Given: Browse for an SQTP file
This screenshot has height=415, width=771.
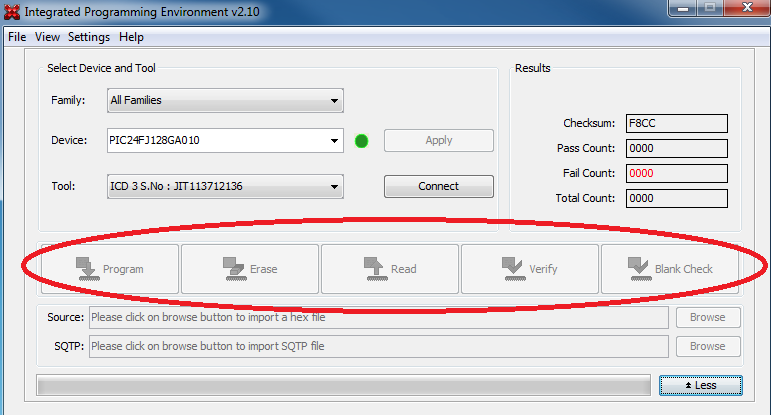Looking at the screenshot, I should click(x=707, y=346).
